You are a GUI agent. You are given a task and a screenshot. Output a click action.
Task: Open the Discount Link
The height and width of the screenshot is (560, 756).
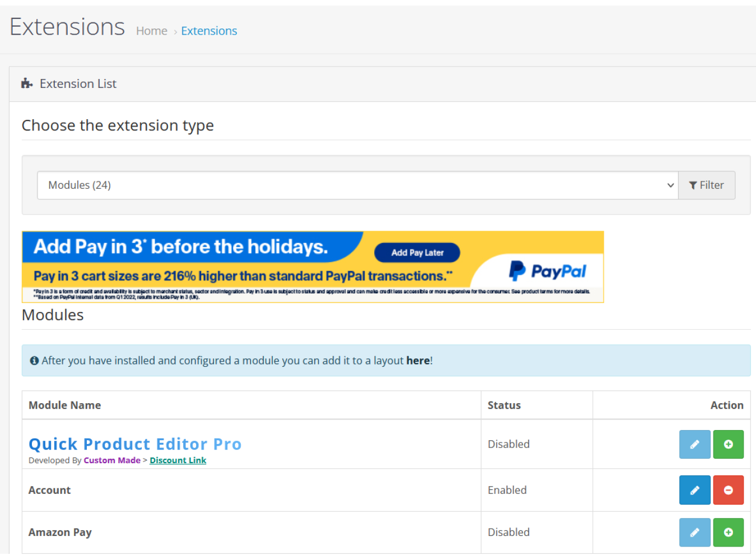pos(178,460)
